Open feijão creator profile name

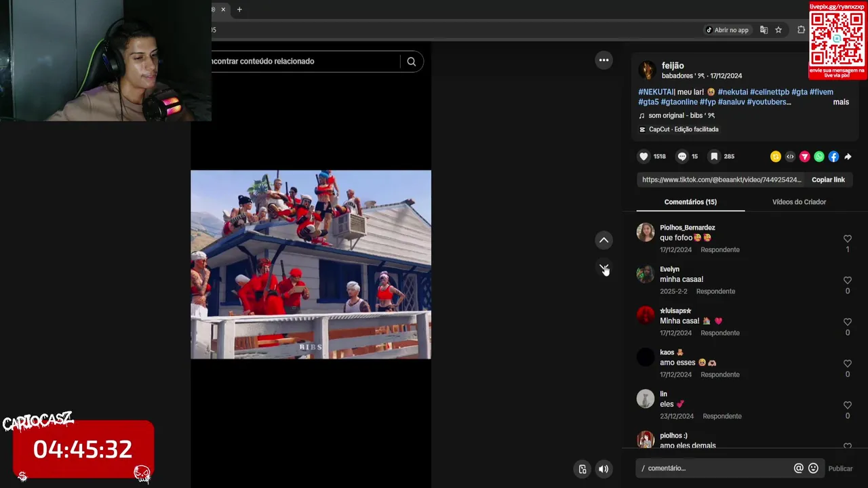tap(673, 66)
